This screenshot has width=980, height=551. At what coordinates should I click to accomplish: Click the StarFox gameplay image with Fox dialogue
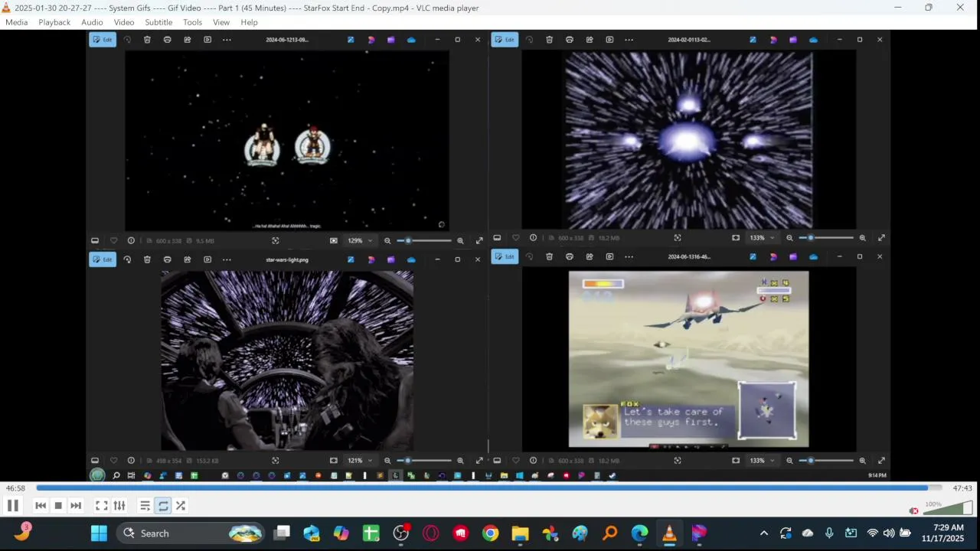click(x=688, y=358)
